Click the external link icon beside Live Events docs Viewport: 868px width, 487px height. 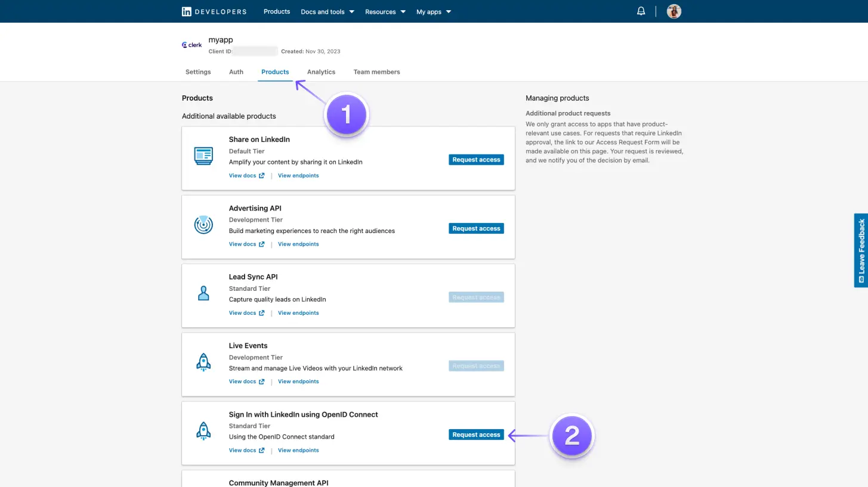coord(262,381)
